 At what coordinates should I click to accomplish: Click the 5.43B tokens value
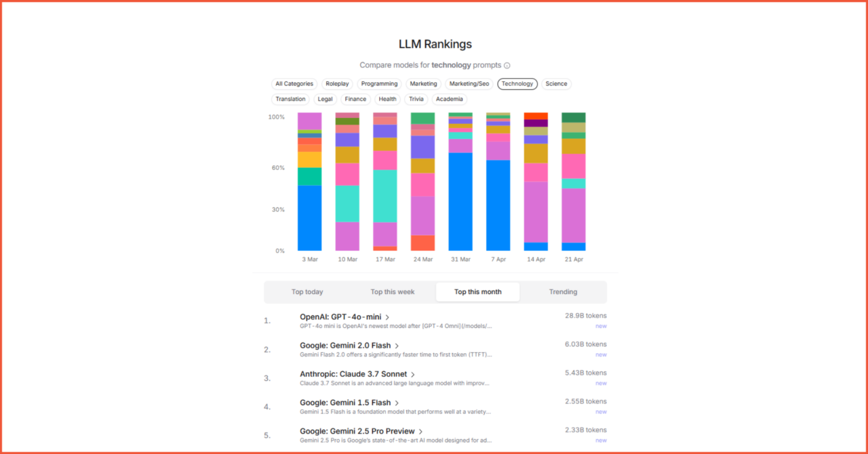[x=586, y=373]
